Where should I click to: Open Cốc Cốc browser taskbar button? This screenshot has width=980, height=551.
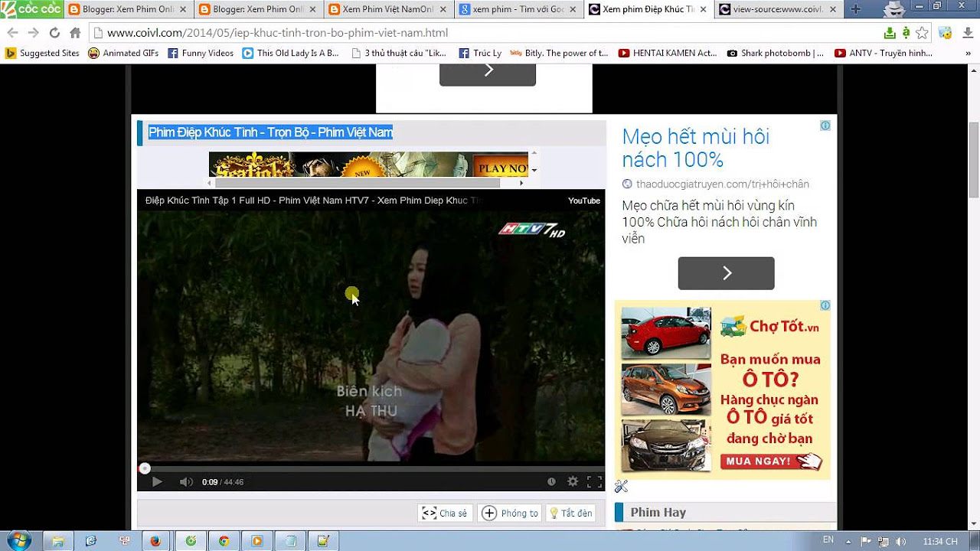(191, 541)
